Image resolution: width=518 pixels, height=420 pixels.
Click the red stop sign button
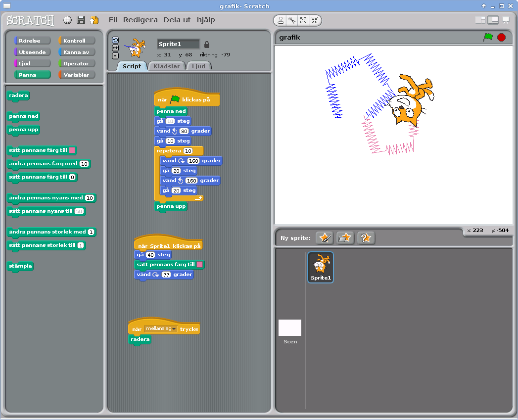[x=502, y=37]
